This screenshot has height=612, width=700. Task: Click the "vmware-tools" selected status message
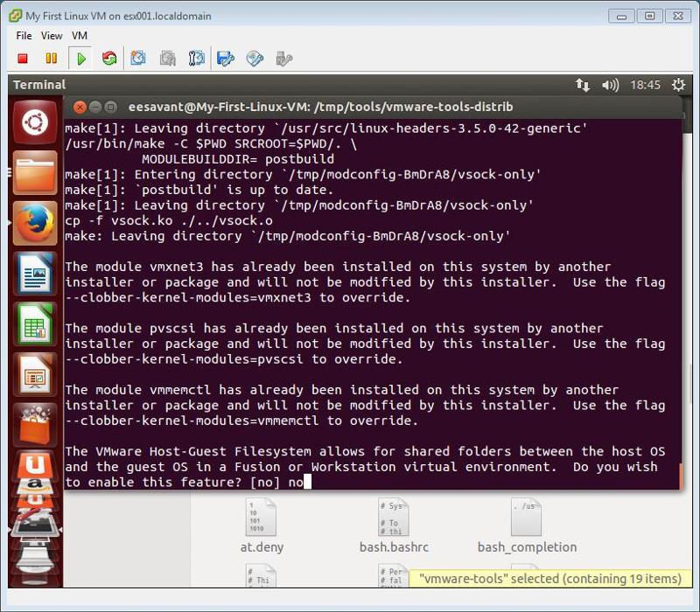[550, 579]
